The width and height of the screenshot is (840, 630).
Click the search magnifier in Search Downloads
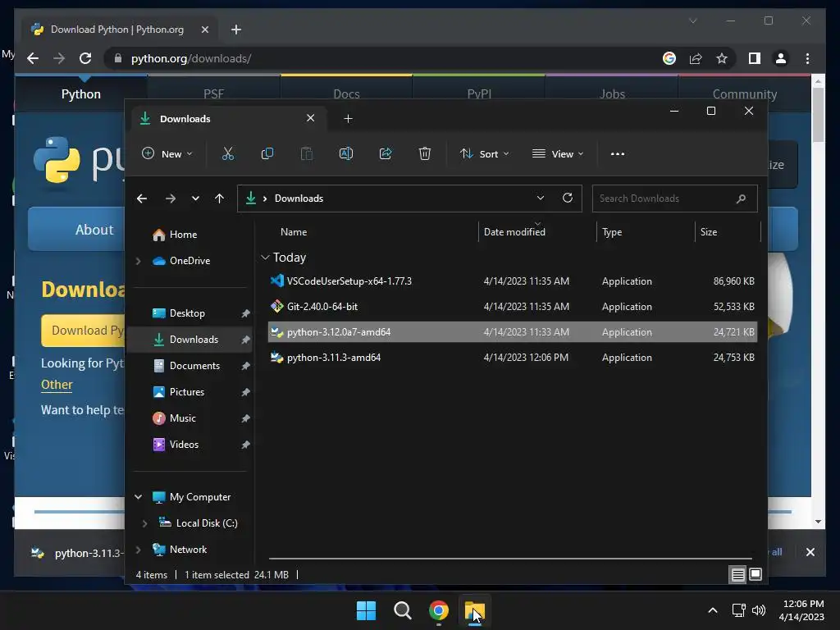pyautogui.click(x=741, y=199)
